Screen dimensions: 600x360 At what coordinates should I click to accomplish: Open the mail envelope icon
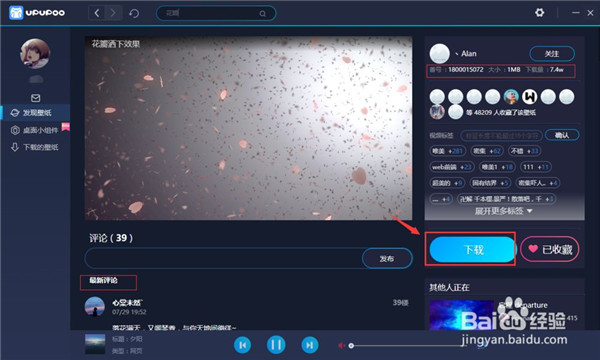point(36,98)
